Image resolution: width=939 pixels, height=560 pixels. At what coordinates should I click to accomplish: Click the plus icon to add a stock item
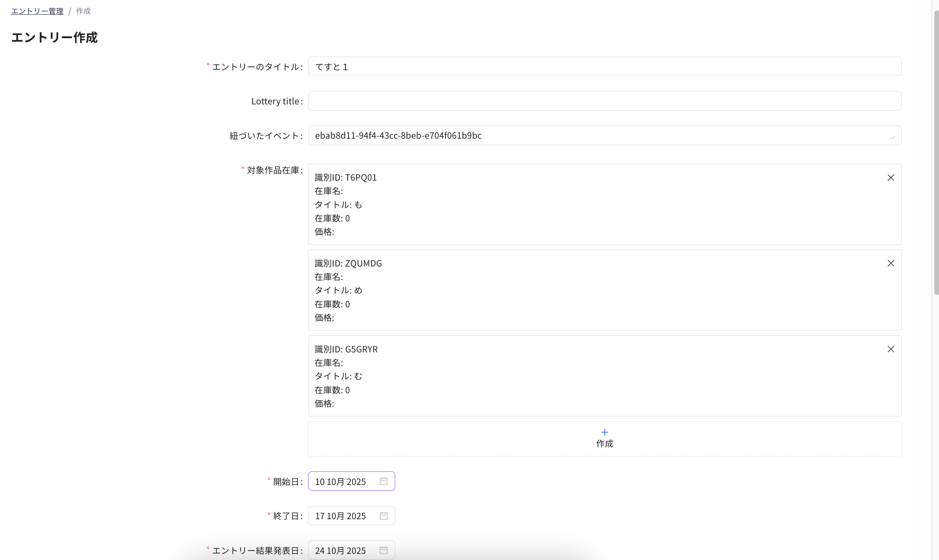604,432
